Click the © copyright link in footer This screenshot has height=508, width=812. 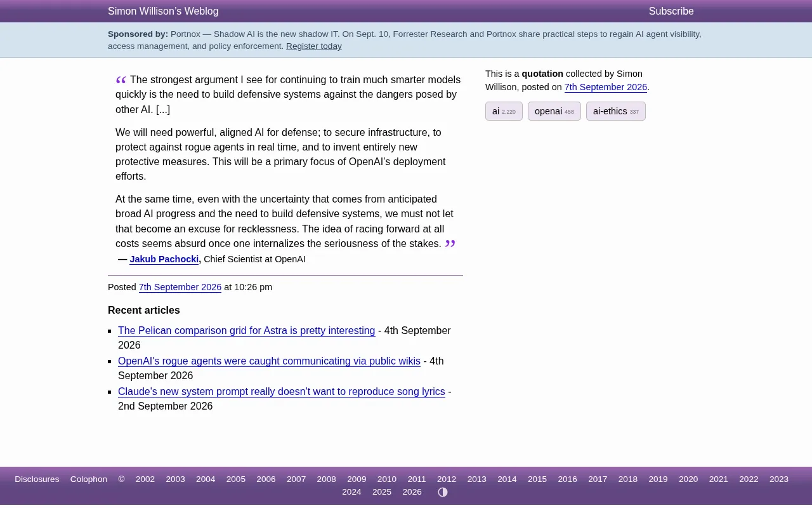tap(121, 479)
